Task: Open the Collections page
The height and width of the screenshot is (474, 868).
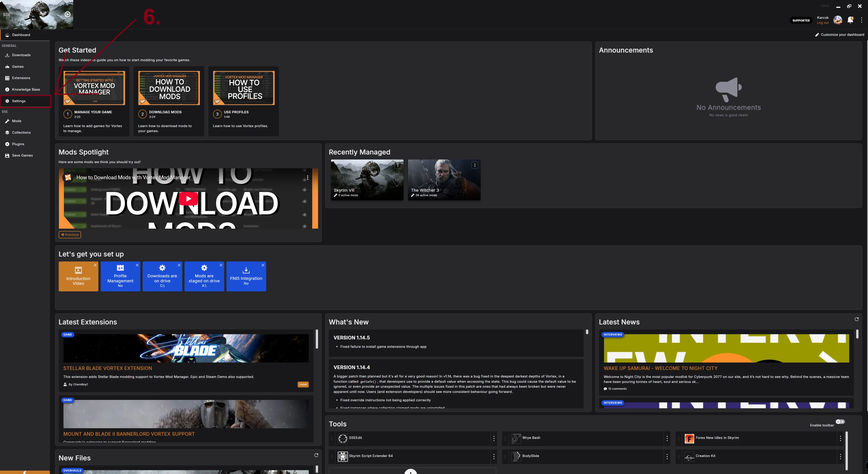Action: 25,132
